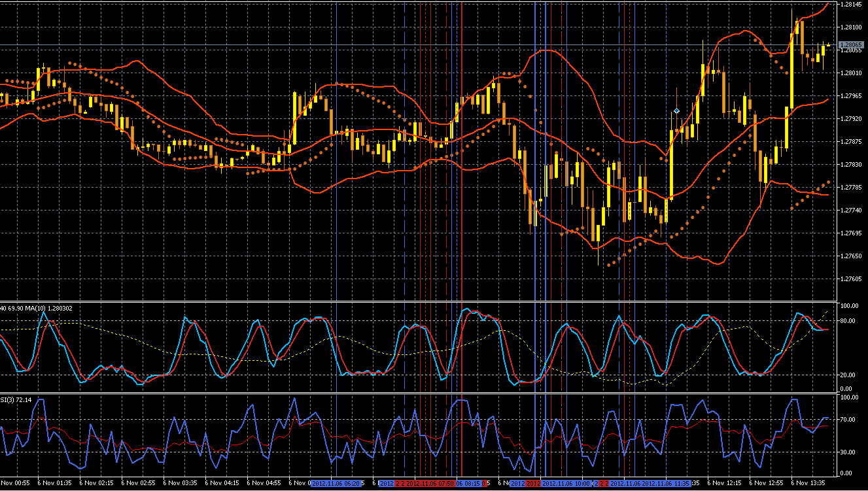Image resolution: width=868 pixels, height=491 pixels.
Task: Click the 30.00 level on the RSI scale
Action: (x=848, y=452)
